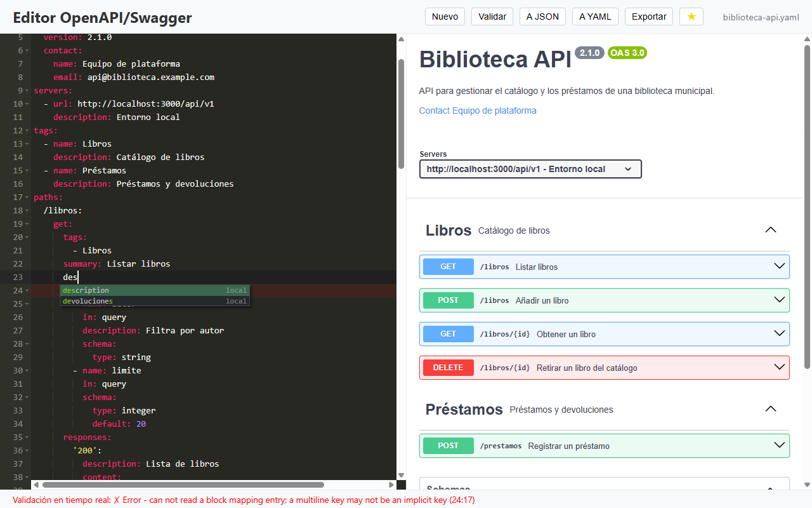This screenshot has height=508, width=812.
Task: Expand the DELETE /libros/{id} operation
Action: [604, 368]
